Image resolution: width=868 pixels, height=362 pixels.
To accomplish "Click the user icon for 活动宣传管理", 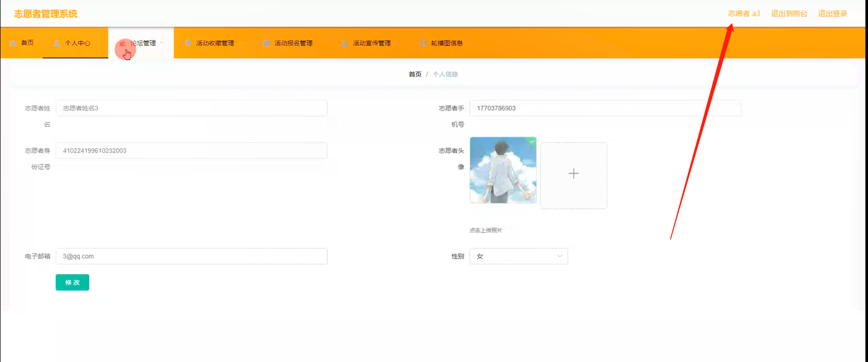I will 345,43.
